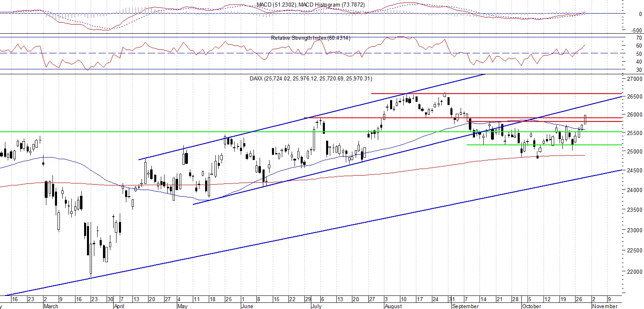The width and height of the screenshot is (644, 309).
Task: Click date label 31 above September
Action: point(451,300)
